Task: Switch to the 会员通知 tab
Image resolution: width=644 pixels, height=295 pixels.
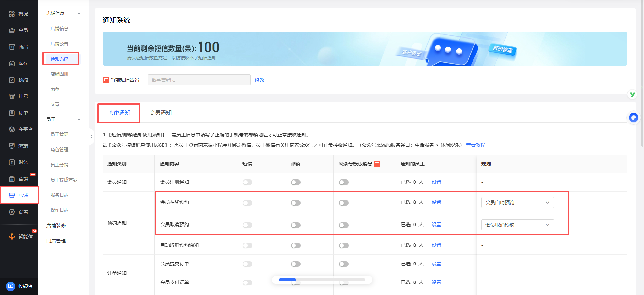Action: 161,113
